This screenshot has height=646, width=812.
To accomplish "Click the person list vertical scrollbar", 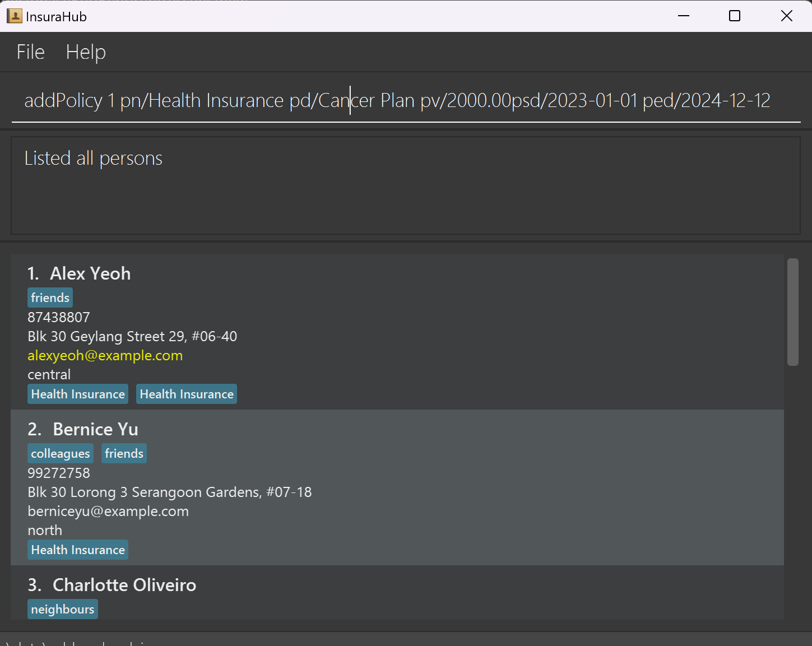I will pyautogui.click(x=792, y=312).
